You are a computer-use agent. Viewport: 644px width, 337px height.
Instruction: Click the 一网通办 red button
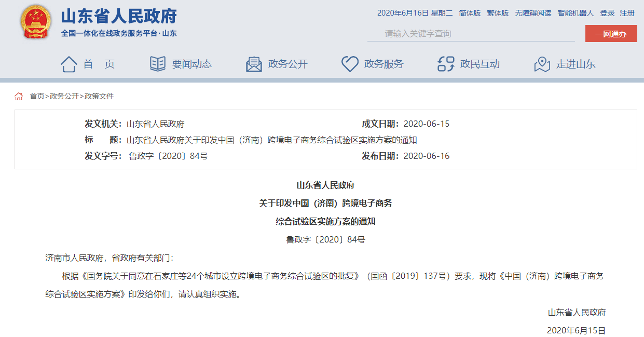(611, 33)
